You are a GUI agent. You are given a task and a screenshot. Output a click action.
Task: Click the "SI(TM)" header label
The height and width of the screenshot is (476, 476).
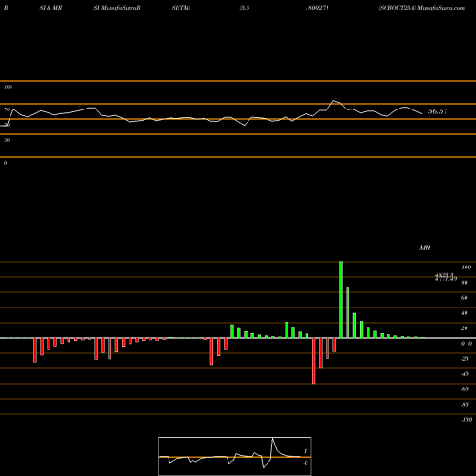(x=181, y=8)
